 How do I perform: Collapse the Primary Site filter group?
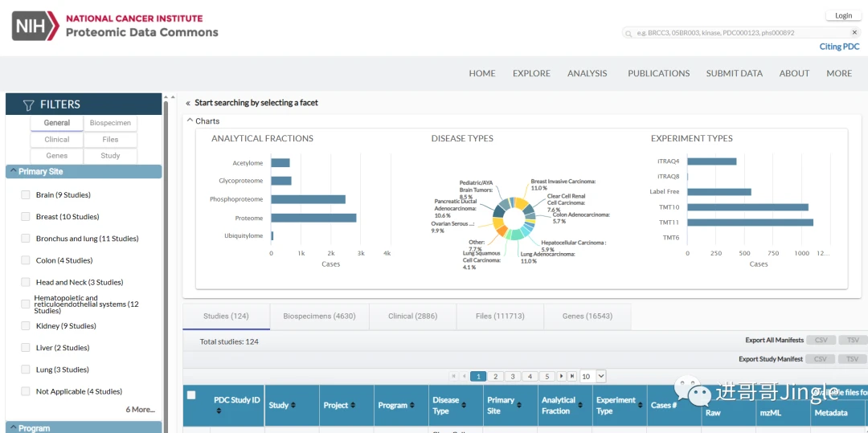pyautogui.click(x=12, y=172)
